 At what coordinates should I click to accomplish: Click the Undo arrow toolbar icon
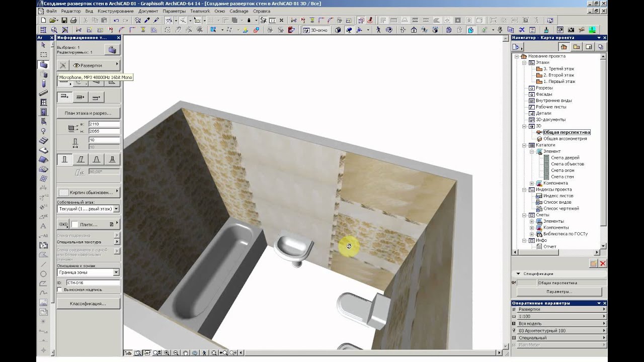click(x=116, y=20)
